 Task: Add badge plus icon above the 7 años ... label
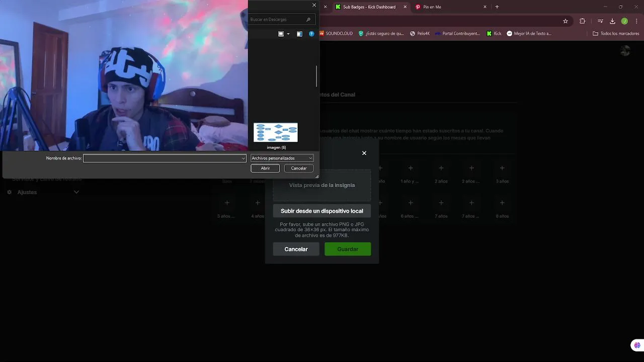[x=471, y=203]
